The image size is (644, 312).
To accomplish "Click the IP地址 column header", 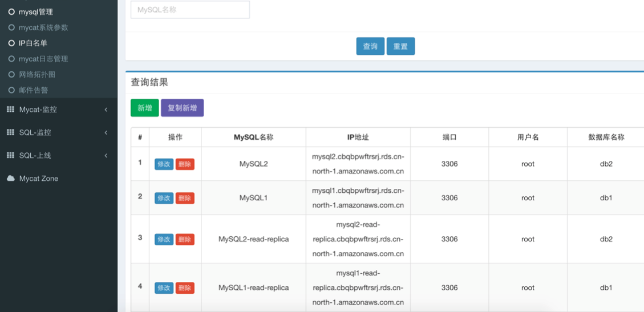I will click(358, 137).
